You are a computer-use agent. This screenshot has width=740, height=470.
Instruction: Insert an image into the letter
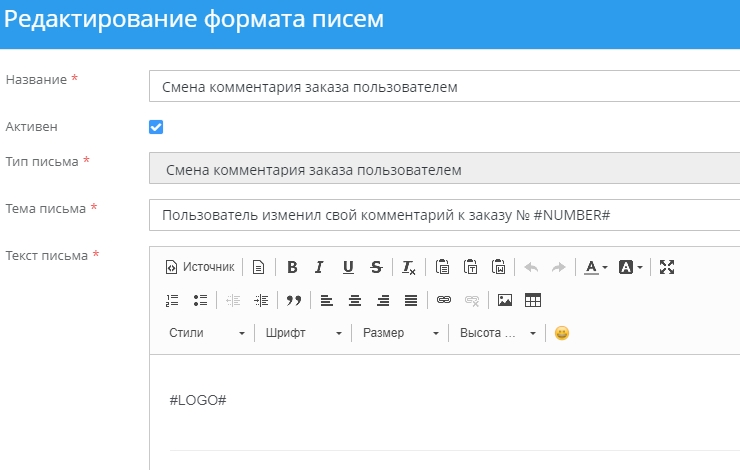[505, 300]
